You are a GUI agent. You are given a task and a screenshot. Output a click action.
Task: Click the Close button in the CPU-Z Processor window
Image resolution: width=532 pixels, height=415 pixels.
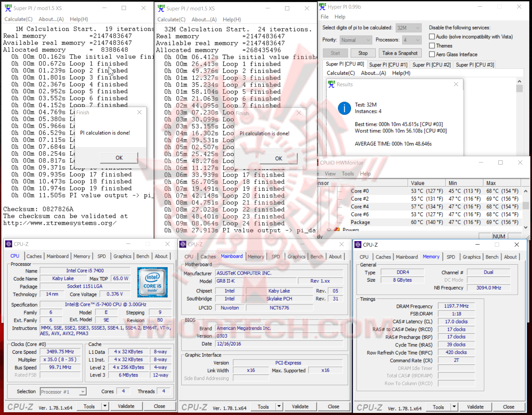click(x=159, y=406)
